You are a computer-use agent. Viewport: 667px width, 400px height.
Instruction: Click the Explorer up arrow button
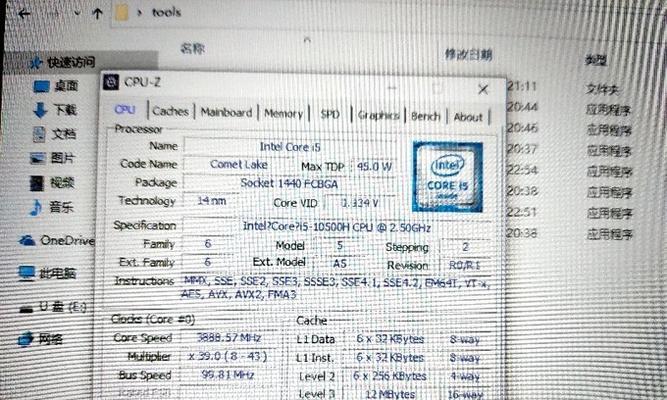97,14
